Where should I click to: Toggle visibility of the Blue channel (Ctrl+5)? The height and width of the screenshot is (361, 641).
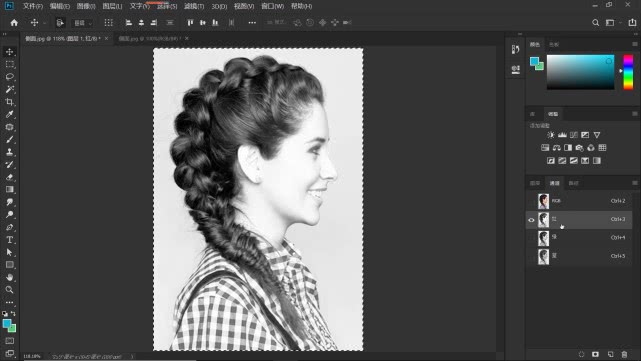coord(531,256)
